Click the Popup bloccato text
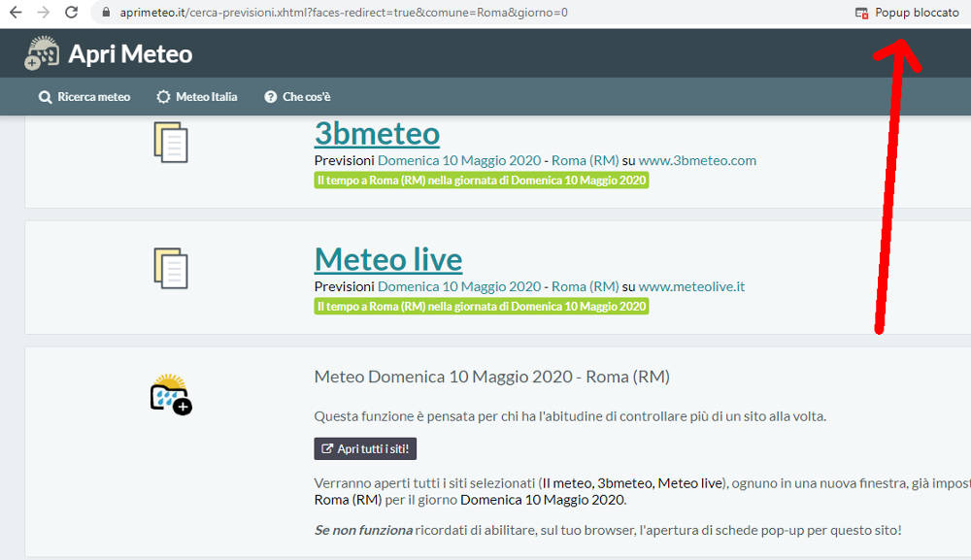This screenshot has width=971, height=560. click(917, 13)
